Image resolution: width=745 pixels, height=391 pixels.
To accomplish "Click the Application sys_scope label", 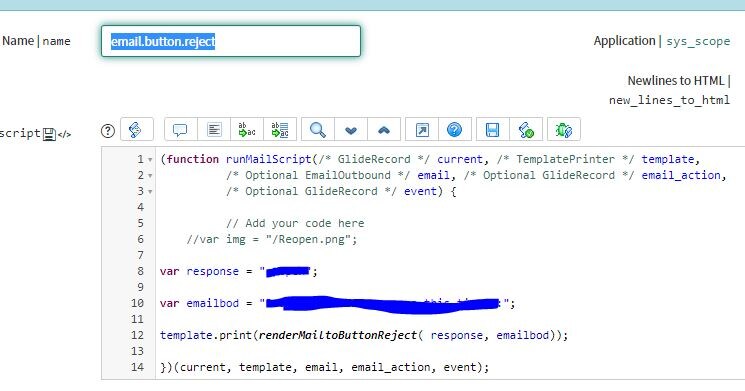I will pos(662,41).
